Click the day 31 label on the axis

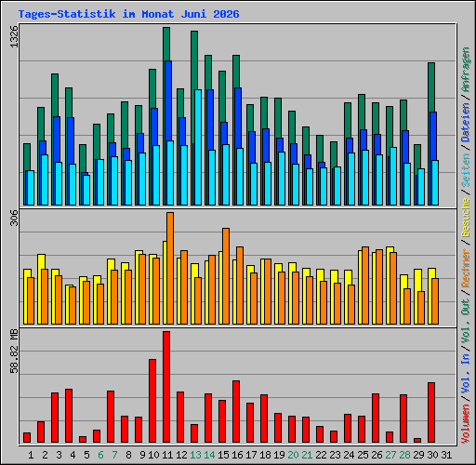446,455
